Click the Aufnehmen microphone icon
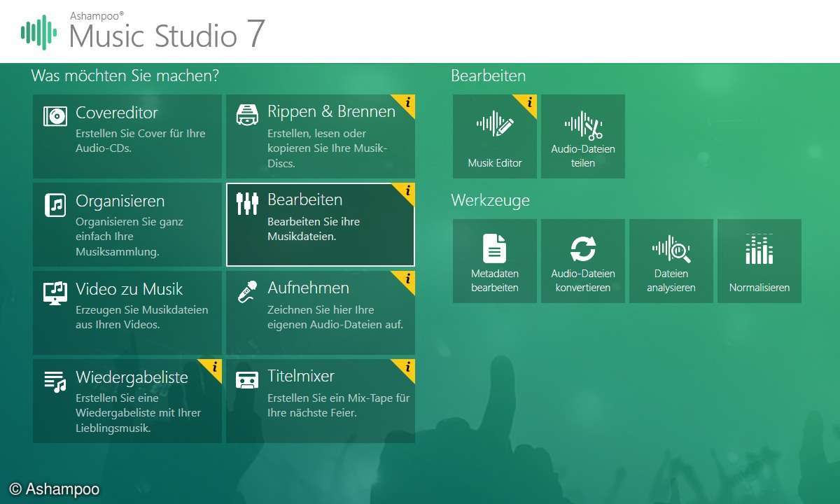840x504 pixels. (x=247, y=291)
